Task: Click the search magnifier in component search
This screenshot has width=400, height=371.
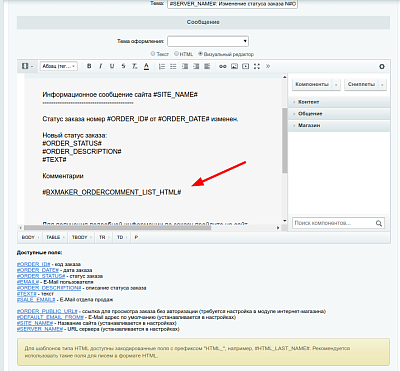Action: 379,223
